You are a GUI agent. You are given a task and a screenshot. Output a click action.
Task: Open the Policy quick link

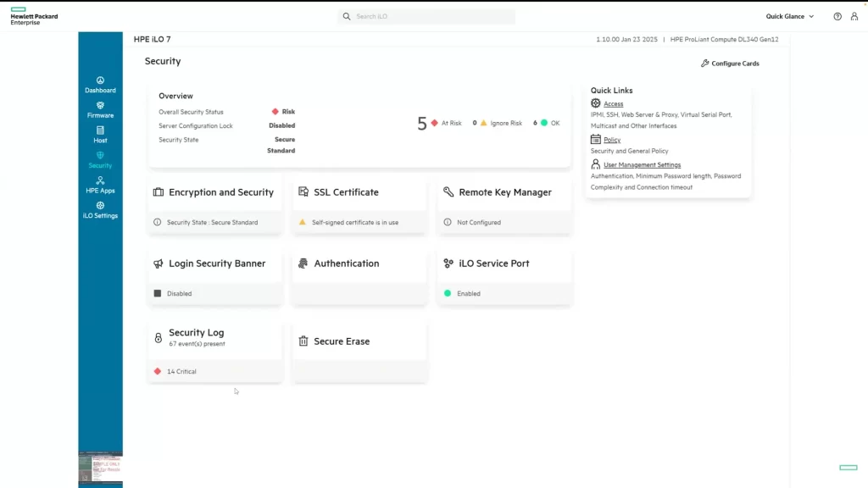[612, 140]
